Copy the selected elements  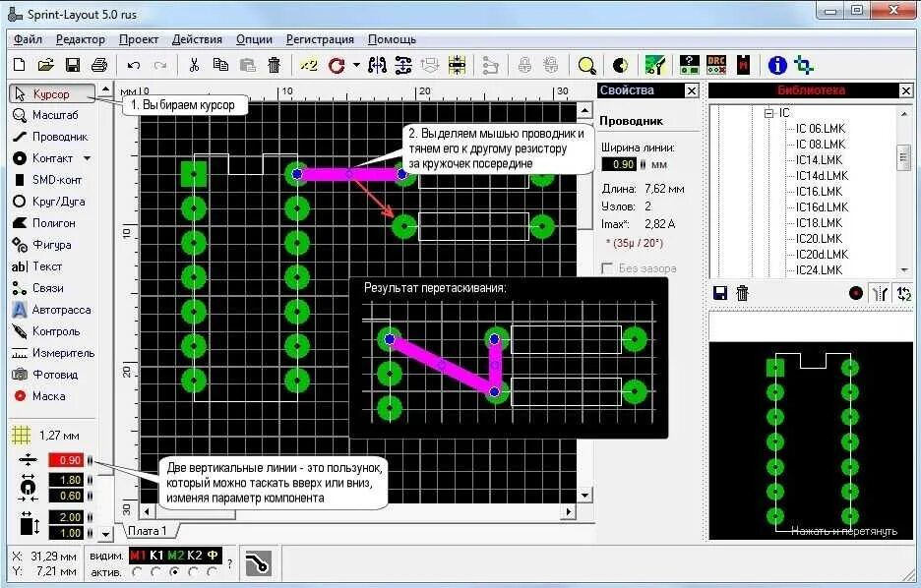tap(220, 65)
